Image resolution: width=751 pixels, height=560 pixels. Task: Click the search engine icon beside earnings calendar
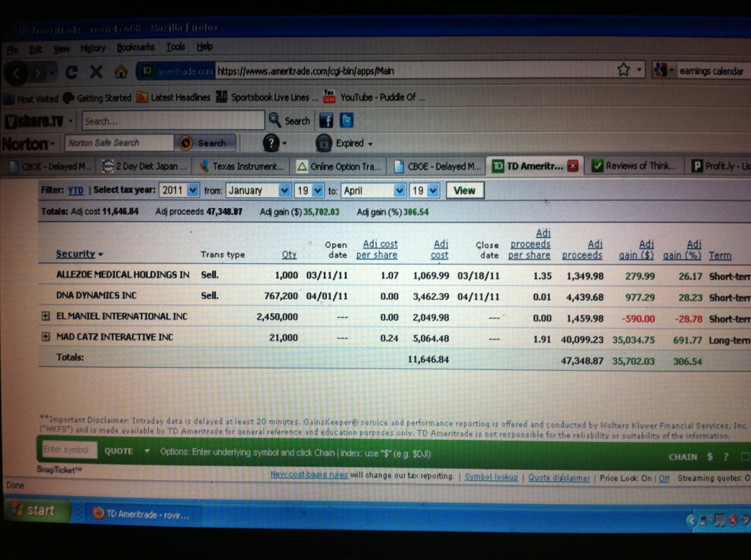[x=661, y=70]
